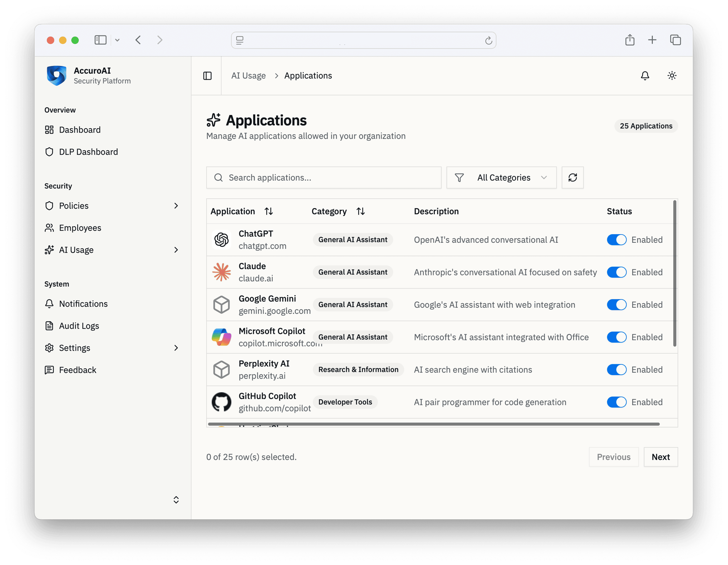Sort by Application column arrows

click(x=269, y=211)
